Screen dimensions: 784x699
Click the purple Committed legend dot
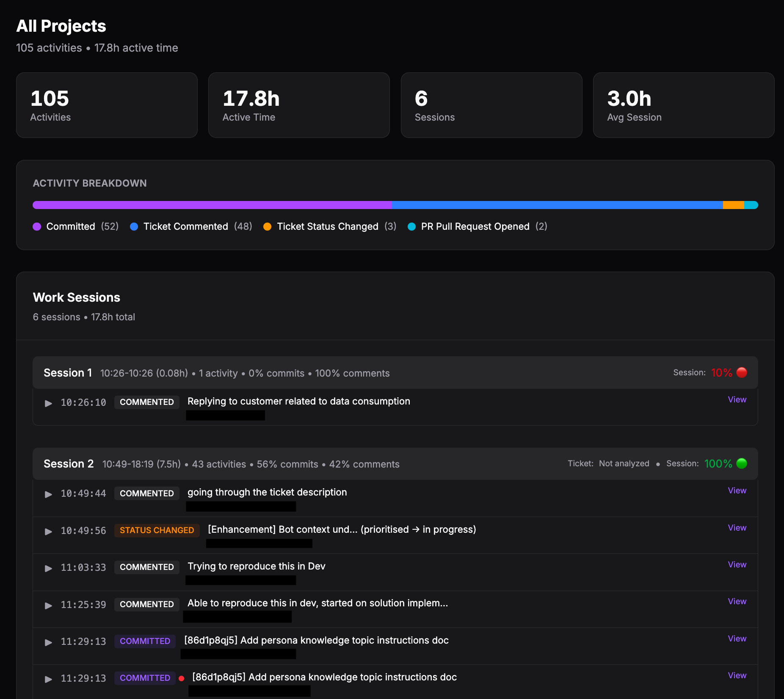pos(37,226)
